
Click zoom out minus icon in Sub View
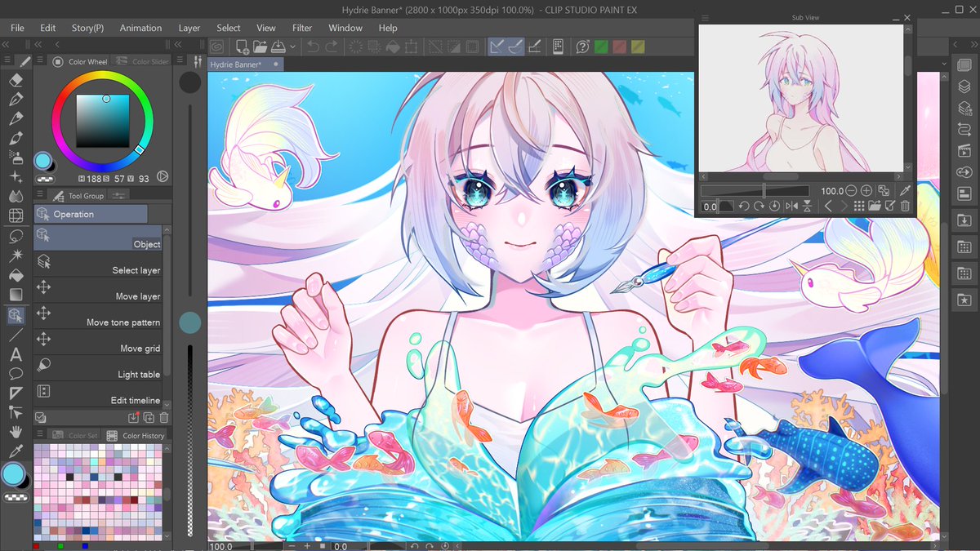click(x=852, y=191)
